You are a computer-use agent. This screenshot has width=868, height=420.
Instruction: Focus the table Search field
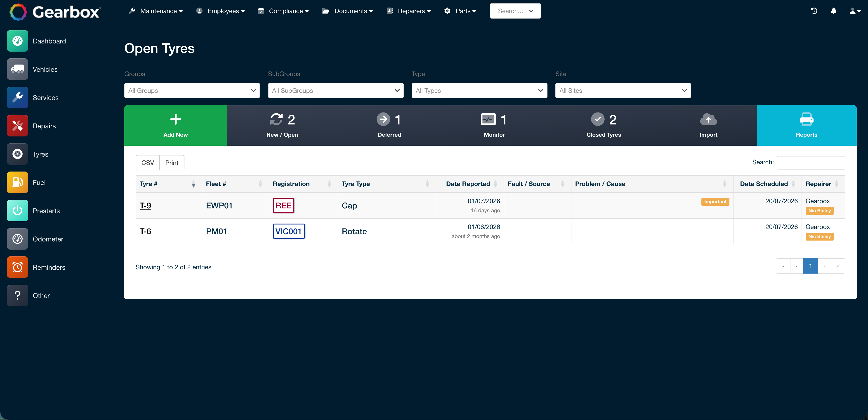[x=811, y=162]
